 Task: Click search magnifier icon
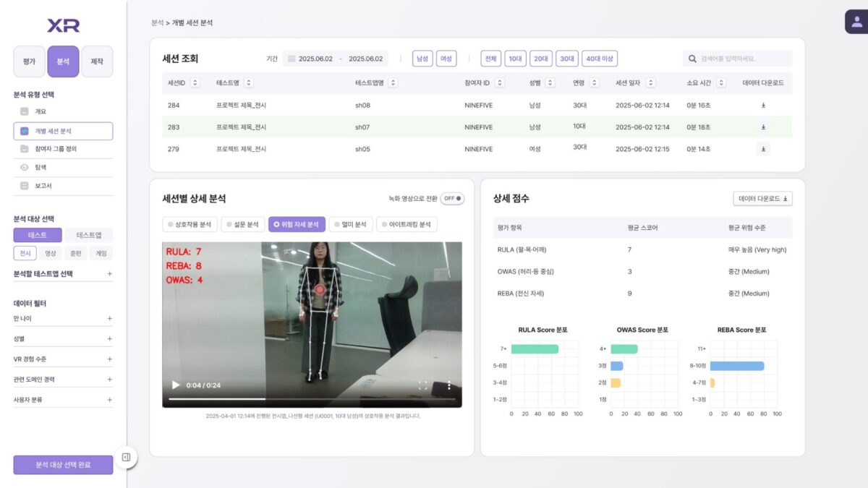692,59
